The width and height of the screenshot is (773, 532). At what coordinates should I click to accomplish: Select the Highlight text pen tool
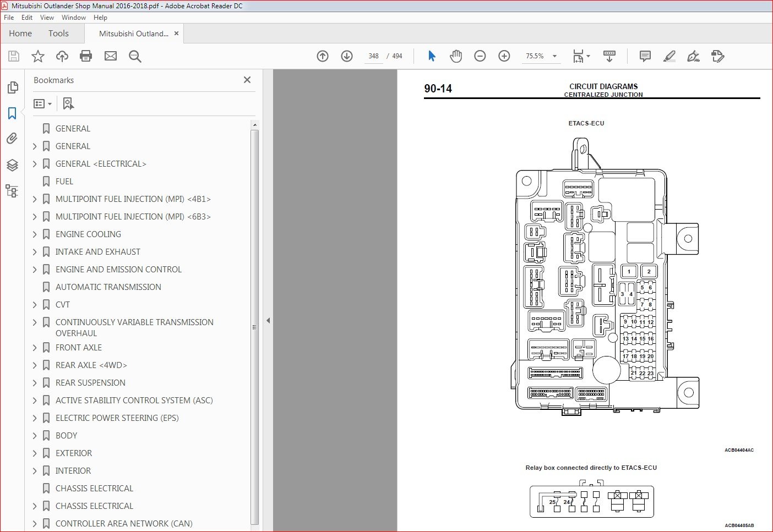pos(669,56)
